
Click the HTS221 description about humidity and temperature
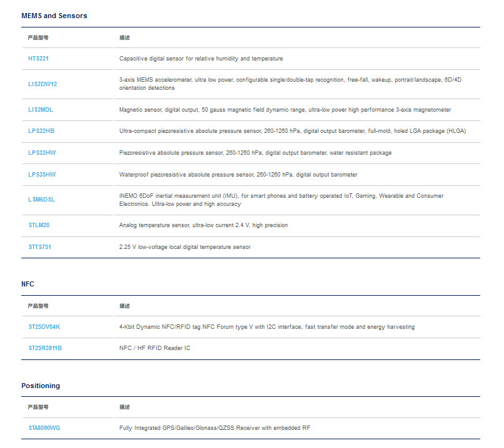pos(201,59)
